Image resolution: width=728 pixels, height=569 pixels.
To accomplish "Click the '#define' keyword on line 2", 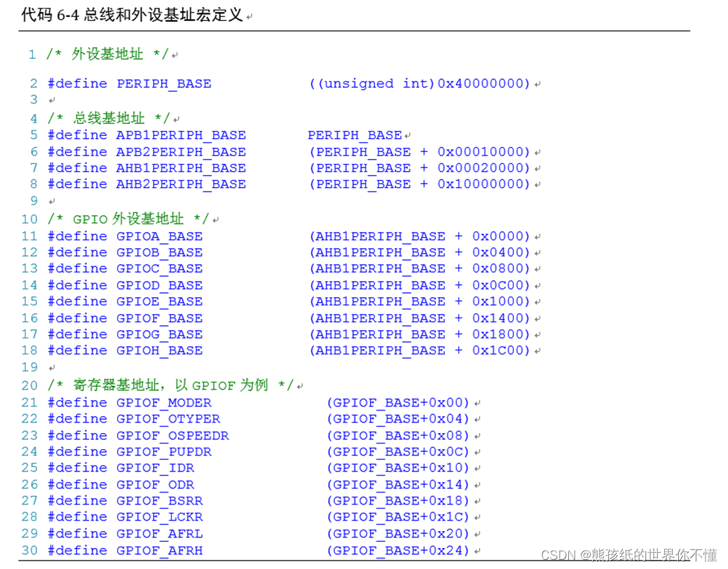I will coord(77,84).
